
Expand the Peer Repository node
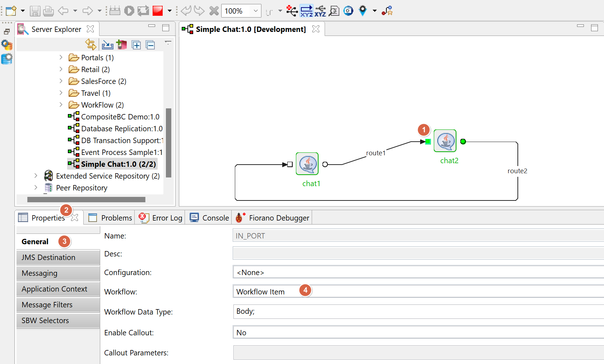coord(36,188)
